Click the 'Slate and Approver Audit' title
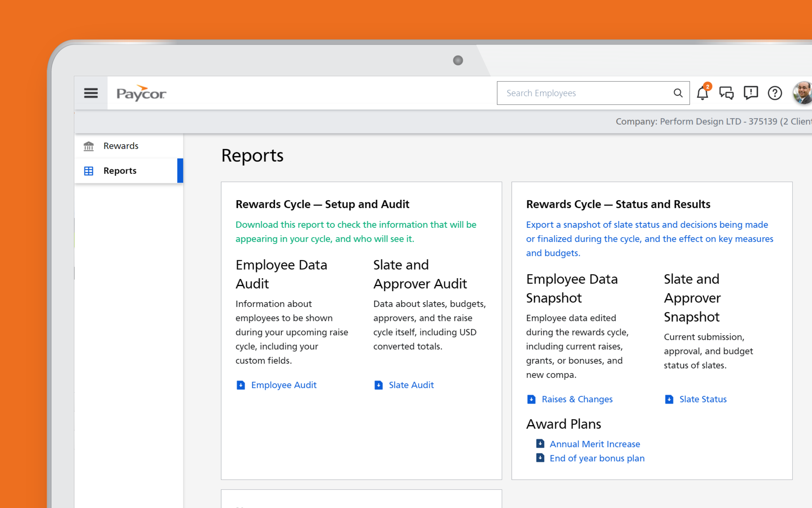Image resolution: width=812 pixels, height=508 pixels. pos(420,274)
